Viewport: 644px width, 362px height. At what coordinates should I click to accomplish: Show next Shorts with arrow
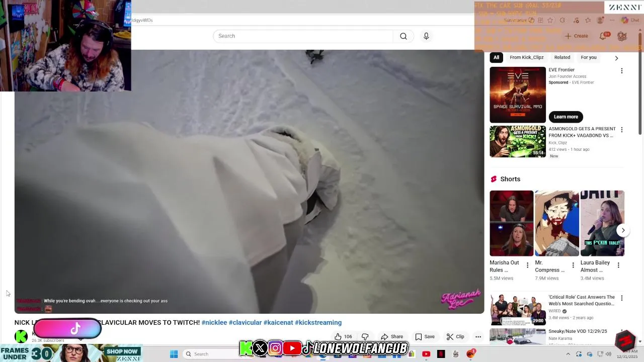point(623,230)
